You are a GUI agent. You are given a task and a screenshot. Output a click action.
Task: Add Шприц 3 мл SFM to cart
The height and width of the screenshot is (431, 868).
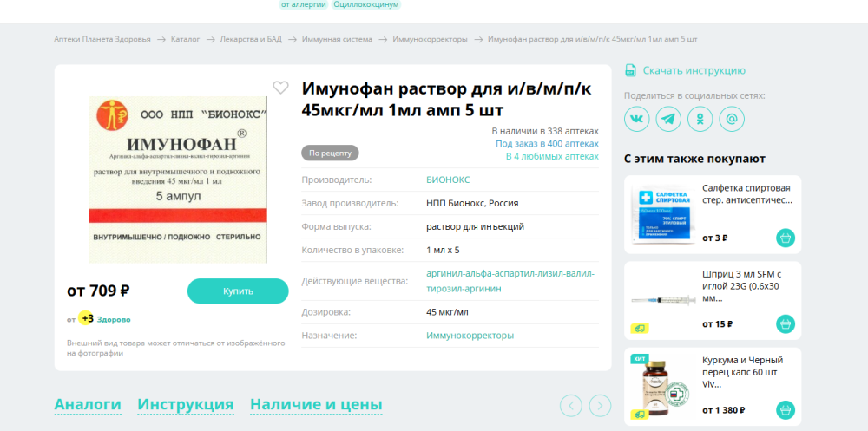[x=785, y=324]
